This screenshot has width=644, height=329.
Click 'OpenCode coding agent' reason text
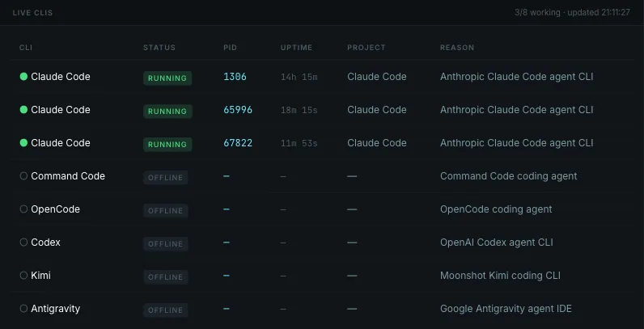(496, 209)
